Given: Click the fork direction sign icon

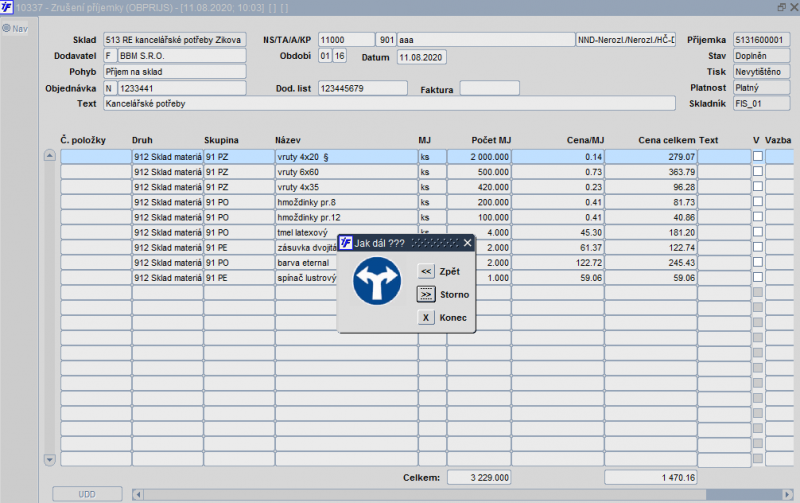Looking at the screenshot, I should click(377, 283).
